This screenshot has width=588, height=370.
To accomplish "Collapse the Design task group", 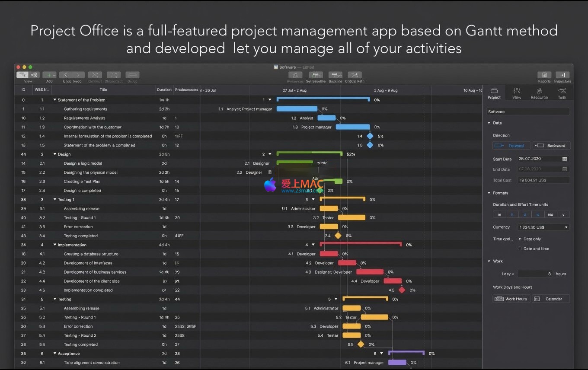I will [x=55, y=154].
